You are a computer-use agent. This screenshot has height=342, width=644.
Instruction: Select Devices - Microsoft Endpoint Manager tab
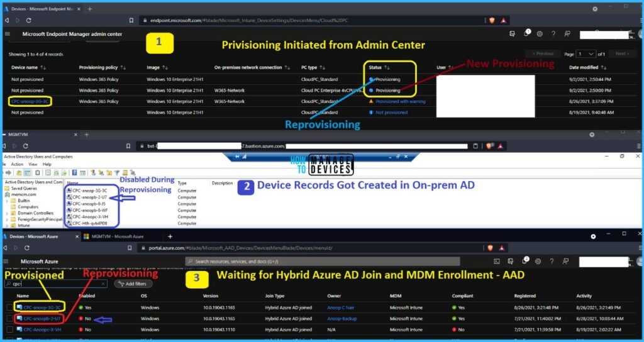pos(43,9)
